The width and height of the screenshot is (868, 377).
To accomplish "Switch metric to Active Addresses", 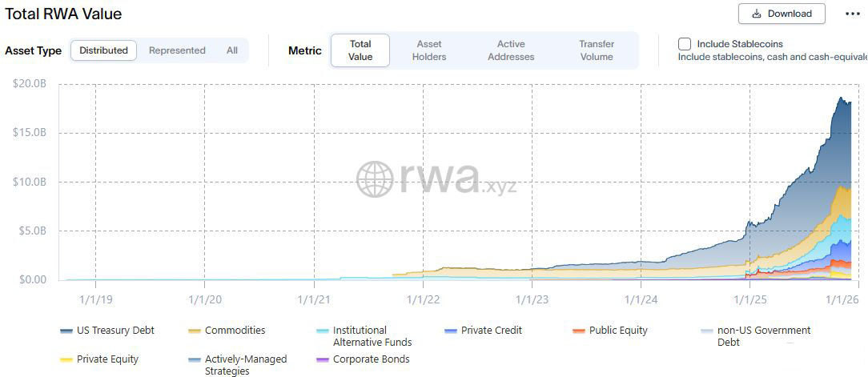I will tap(511, 50).
